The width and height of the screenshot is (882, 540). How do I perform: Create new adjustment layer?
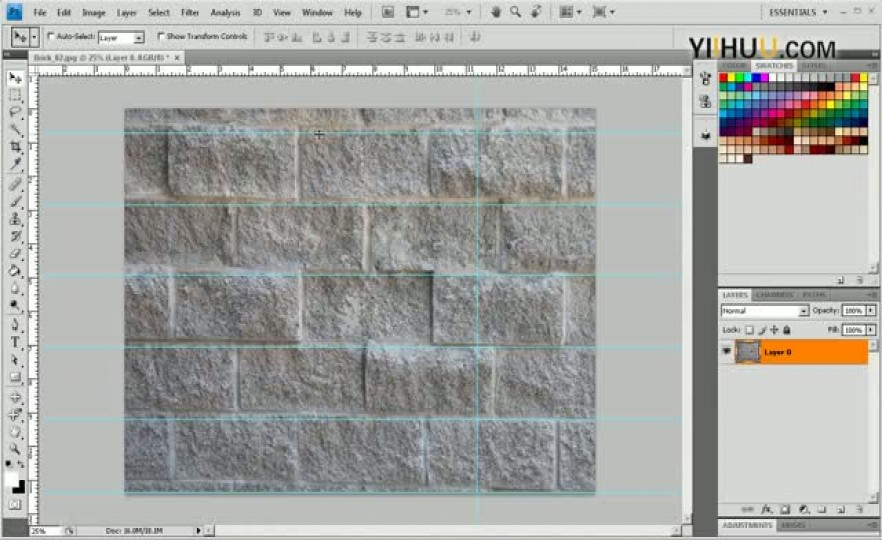click(x=804, y=510)
